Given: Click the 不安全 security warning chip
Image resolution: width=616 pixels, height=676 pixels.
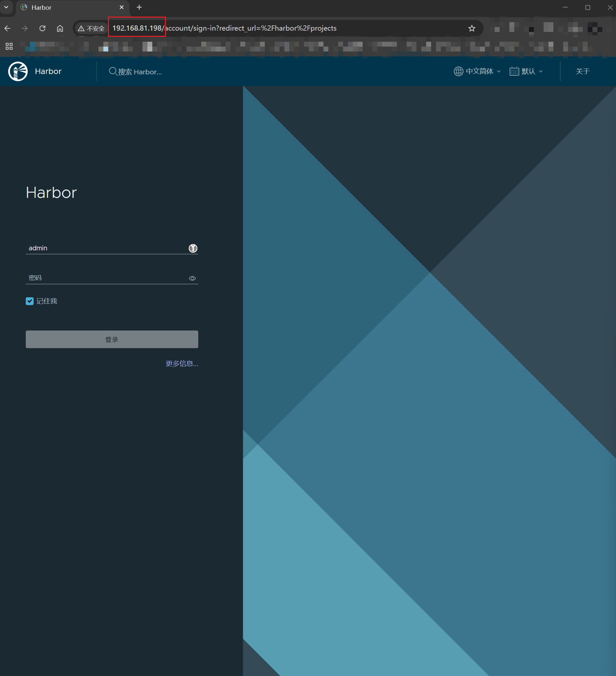Looking at the screenshot, I should [91, 28].
